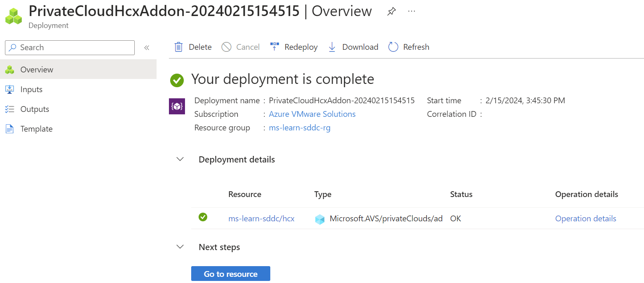Collapse the left navigation sidebar
Viewport: 644px width, 283px height.
point(147,47)
